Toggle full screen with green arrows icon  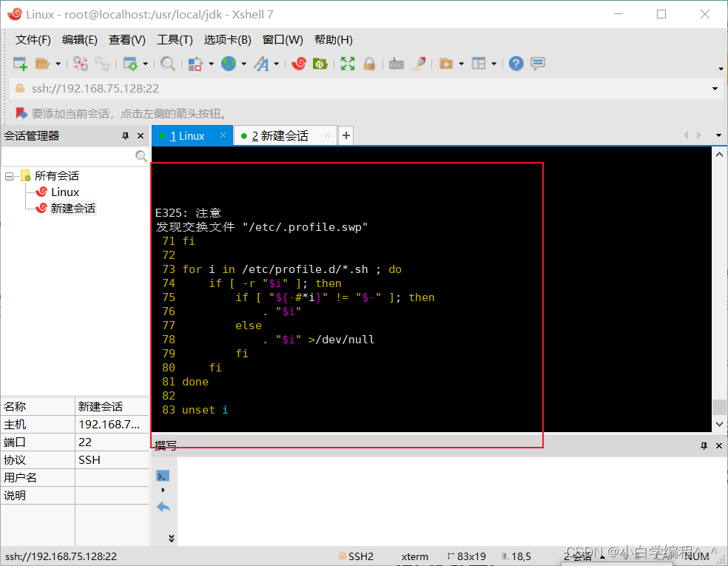click(x=348, y=64)
